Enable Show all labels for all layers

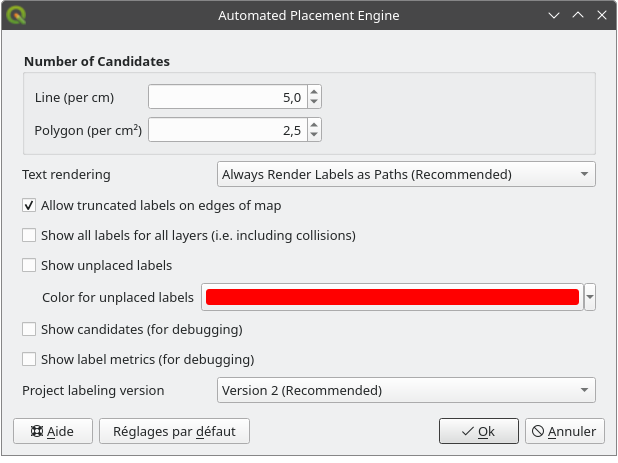29,236
